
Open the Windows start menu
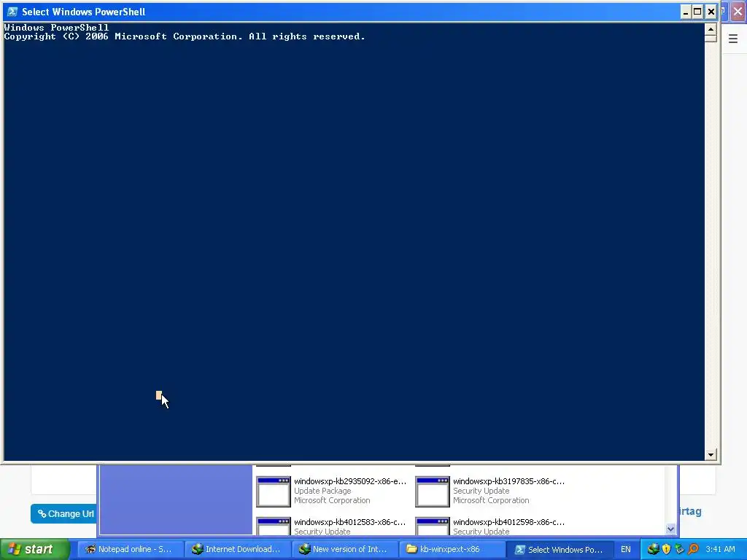pyautogui.click(x=34, y=550)
